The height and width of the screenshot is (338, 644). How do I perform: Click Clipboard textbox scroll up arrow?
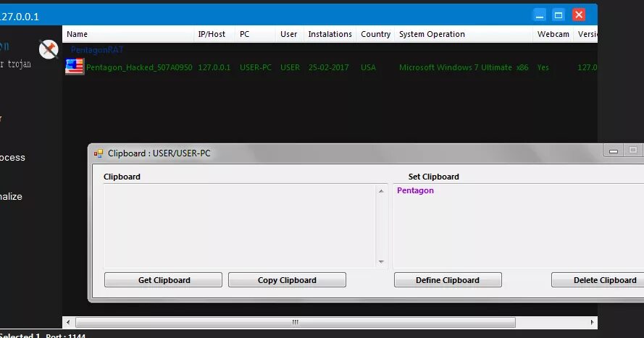click(x=381, y=191)
